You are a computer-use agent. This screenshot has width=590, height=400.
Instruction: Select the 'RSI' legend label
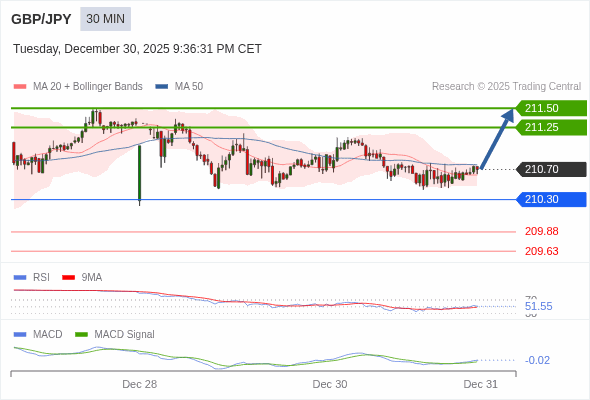click(x=41, y=278)
